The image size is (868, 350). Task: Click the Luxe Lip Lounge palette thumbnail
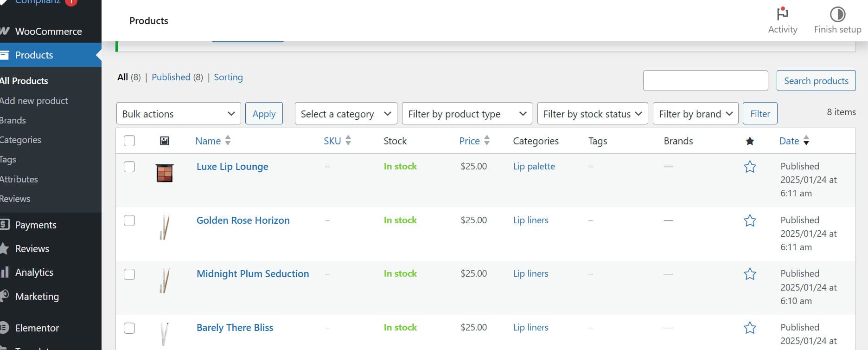pos(165,173)
